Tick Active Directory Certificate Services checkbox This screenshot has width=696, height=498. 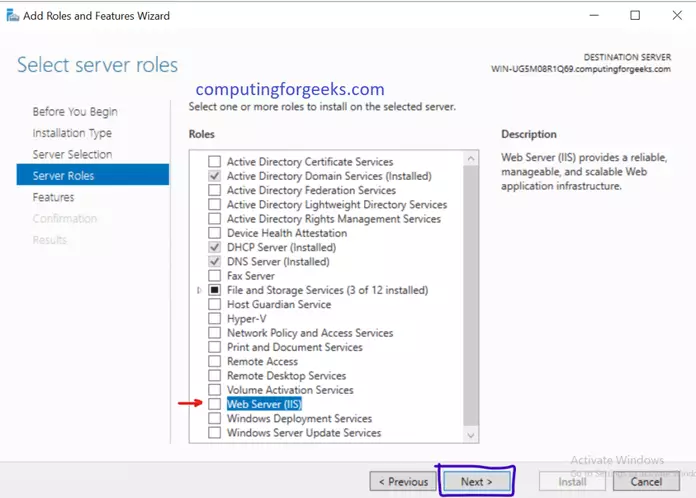tap(214, 162)
